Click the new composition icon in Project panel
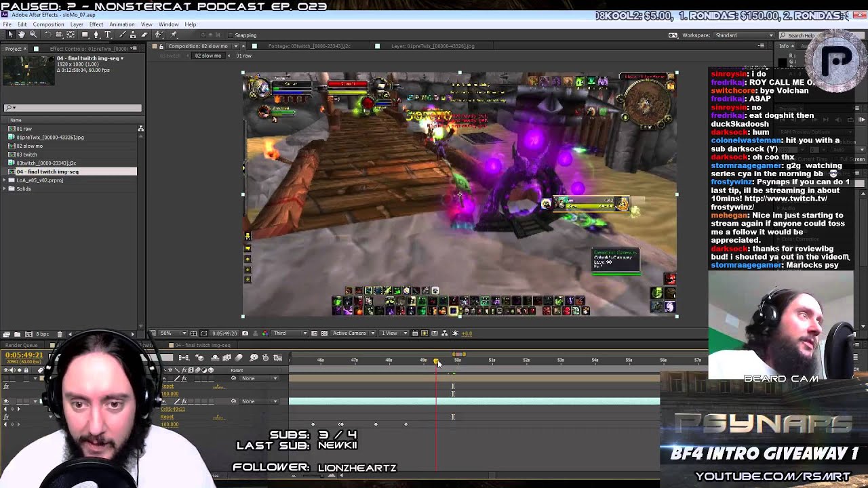This screenshot has height=488, width=868. tap(28, 334)
